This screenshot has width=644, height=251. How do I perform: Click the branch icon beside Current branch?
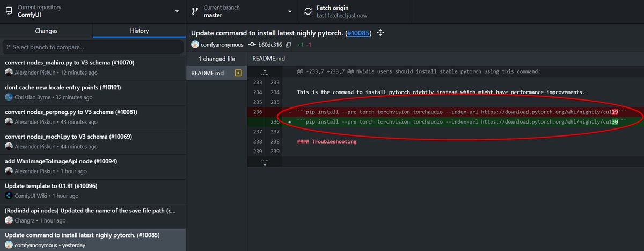(196, 11)
